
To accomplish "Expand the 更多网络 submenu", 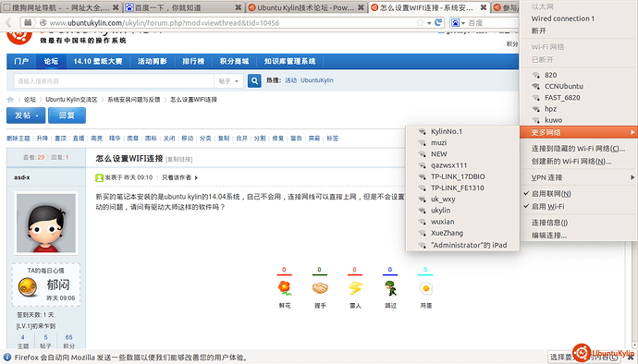I will coord(579,132).
